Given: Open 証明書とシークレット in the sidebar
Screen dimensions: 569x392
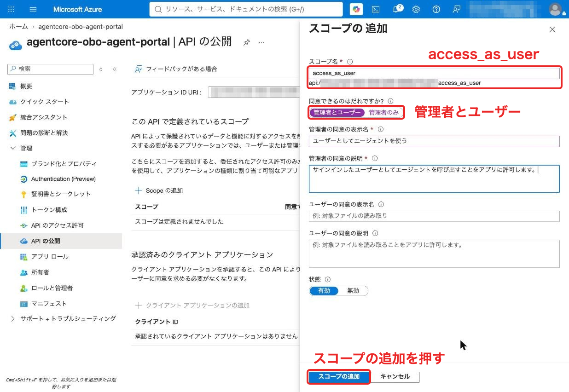Looking at the screenshot, I should [x=61, y=194].
